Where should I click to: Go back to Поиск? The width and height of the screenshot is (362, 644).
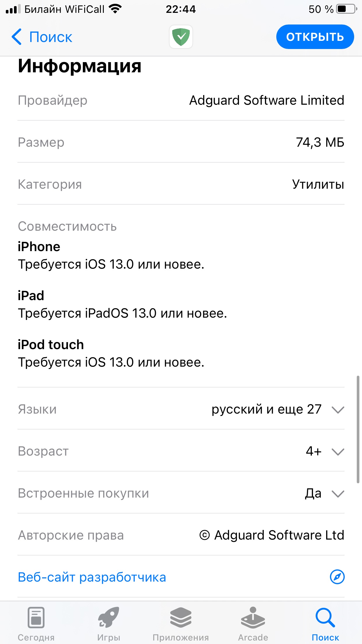point(51,37)
